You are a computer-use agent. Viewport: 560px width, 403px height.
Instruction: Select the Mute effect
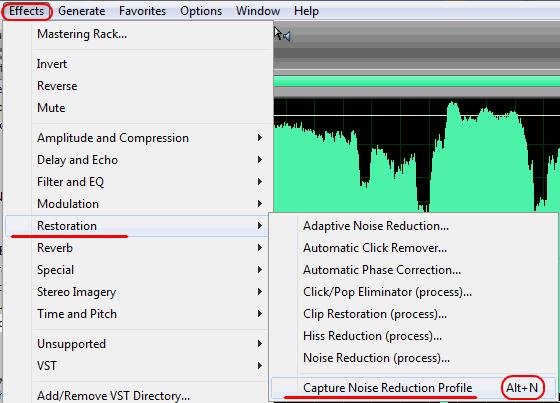[136, 108]
